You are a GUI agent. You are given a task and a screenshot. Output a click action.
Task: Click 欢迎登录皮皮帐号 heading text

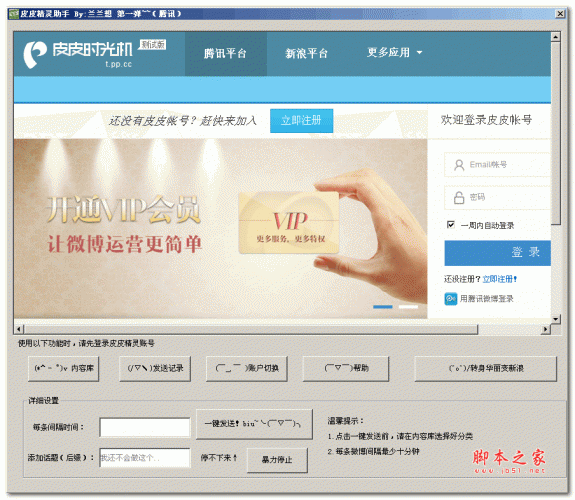click(486, 120)
